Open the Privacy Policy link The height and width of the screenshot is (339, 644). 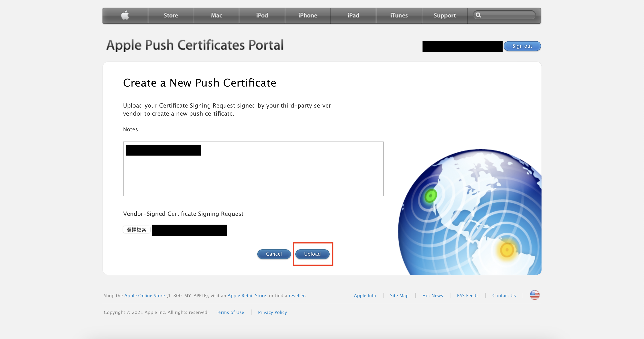[x=272, y=312]
